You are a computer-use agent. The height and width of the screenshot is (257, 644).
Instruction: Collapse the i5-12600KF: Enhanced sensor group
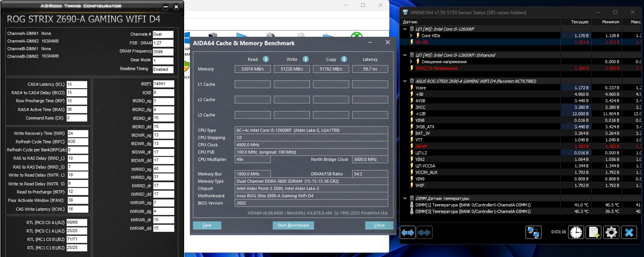pos(405,55)
